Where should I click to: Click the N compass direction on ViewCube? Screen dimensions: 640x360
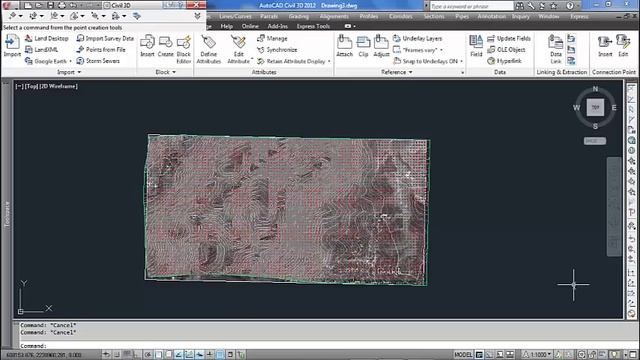595,89
